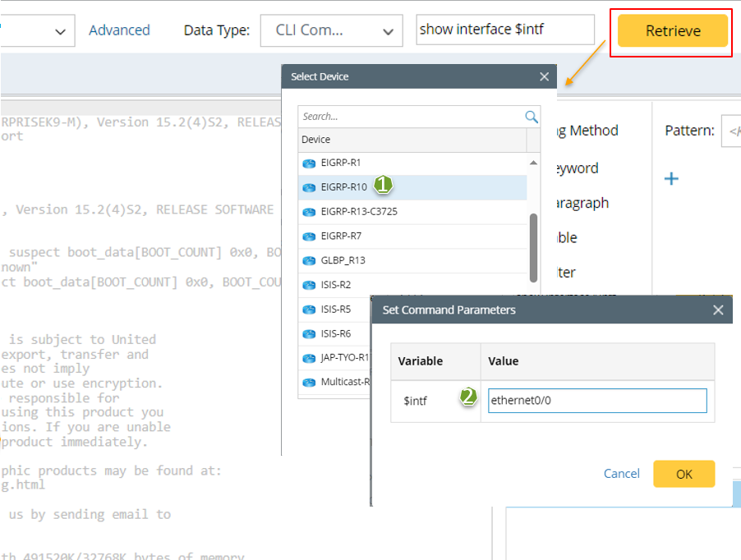Click the router icon beside Multicast-R
This screenshot has height=560, width=741.
pyautogui.click(x=309, y=383)
